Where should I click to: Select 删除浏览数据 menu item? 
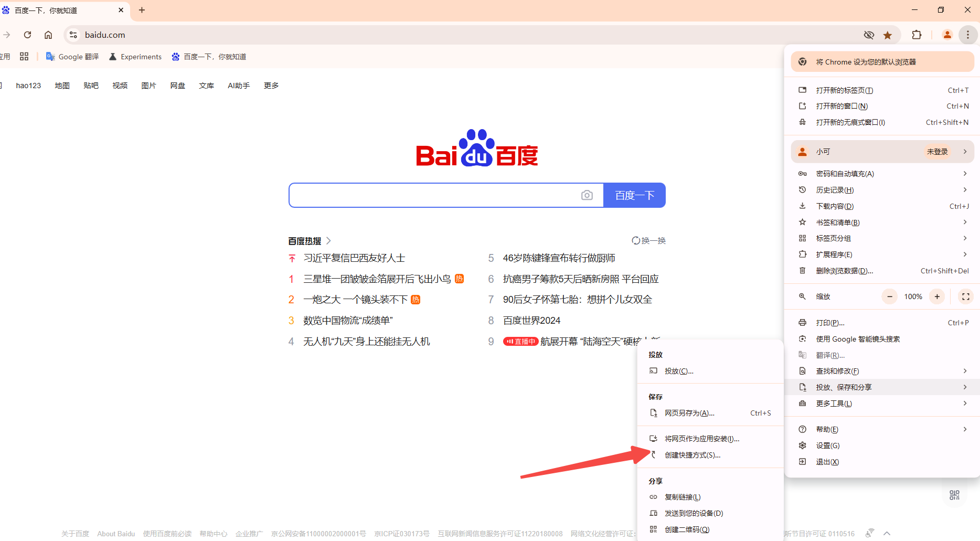coord(882,271)
